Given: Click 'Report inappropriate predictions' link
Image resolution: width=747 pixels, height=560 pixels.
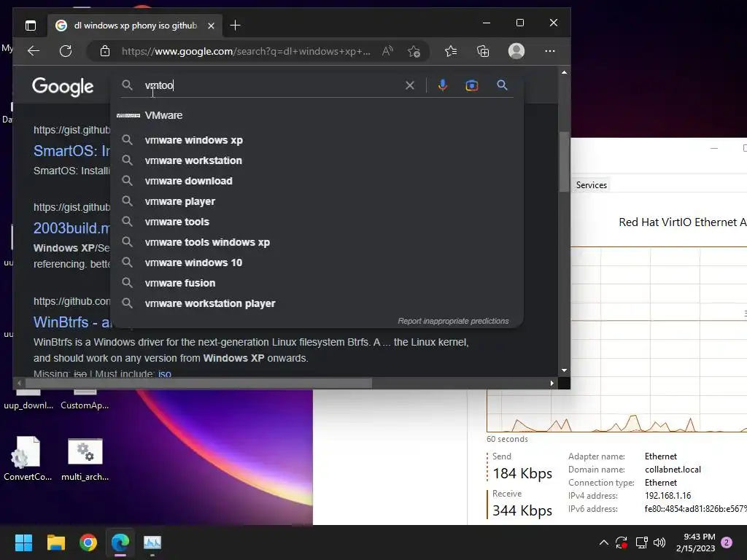Looking at the screenshot, I should 453,321.
